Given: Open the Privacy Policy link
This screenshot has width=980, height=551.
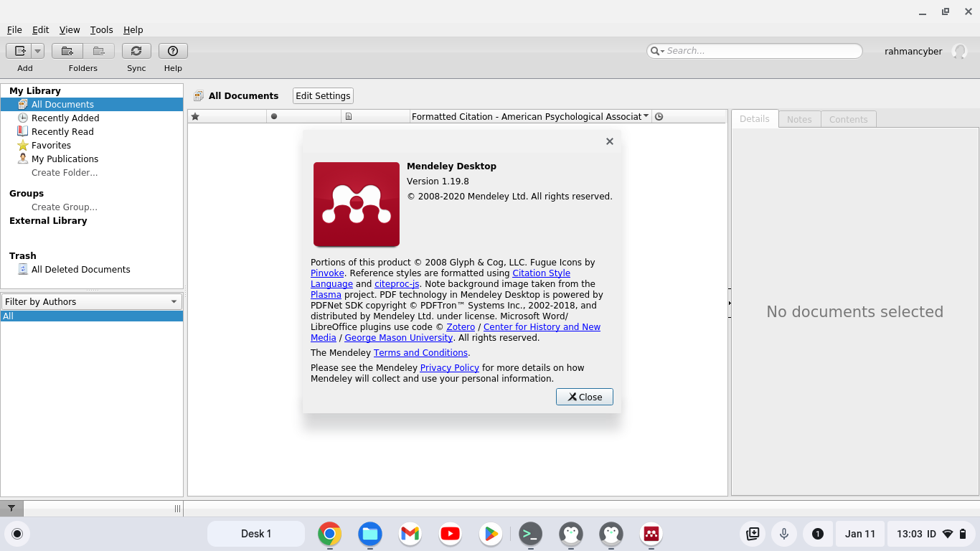Looking at the screenshot, I should (x=449, y=368).
